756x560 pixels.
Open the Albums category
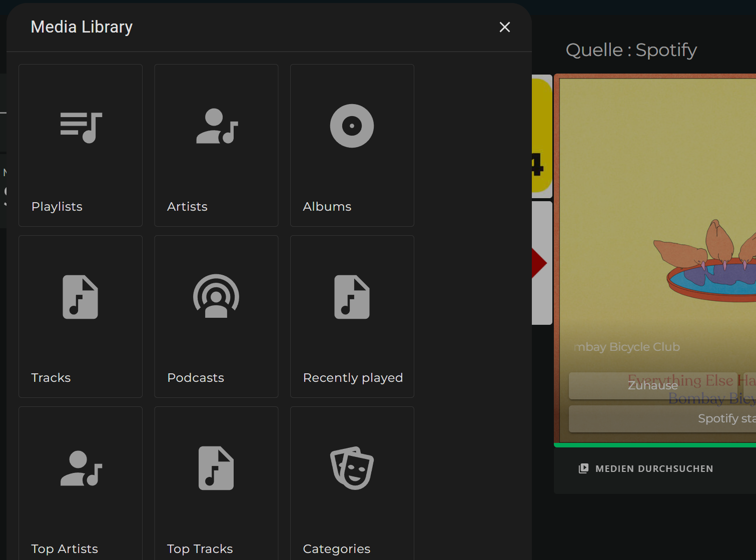(352, 145)
